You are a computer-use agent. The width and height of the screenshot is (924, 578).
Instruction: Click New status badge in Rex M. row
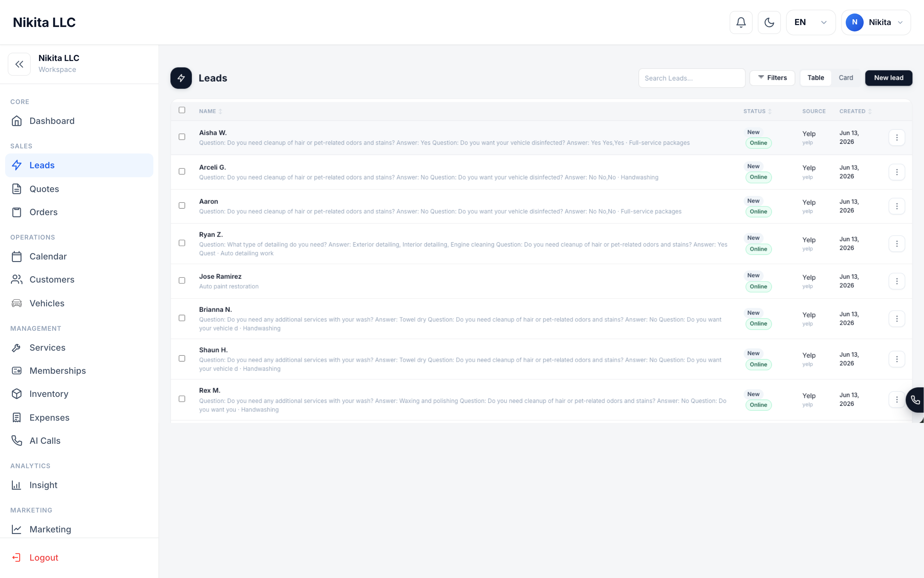(x=753, y=394)
